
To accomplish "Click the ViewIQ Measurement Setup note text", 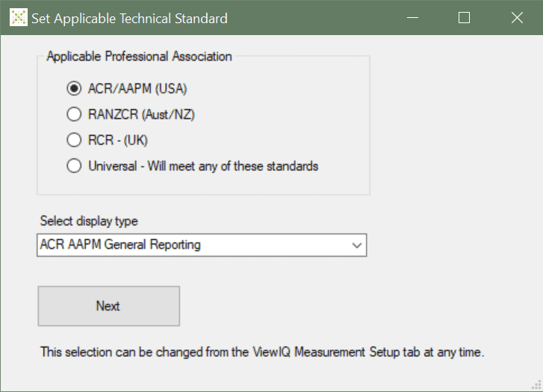I will pos(262,352).
